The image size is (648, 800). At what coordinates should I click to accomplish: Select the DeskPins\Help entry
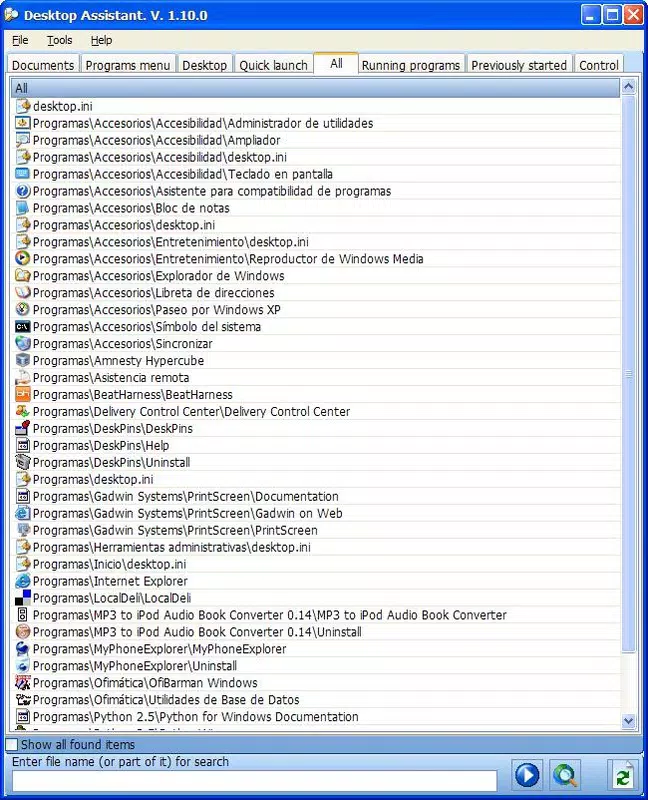[x=317, y=445]
